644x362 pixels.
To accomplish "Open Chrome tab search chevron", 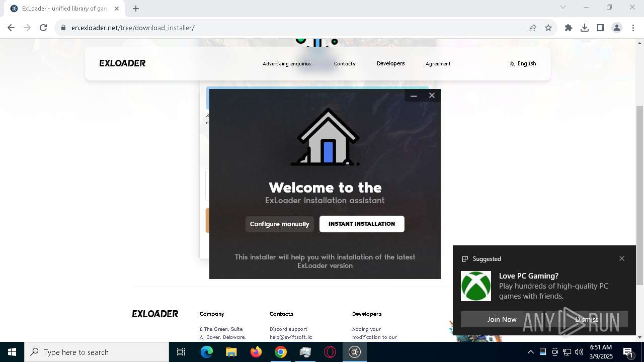I will click(563, 7).
